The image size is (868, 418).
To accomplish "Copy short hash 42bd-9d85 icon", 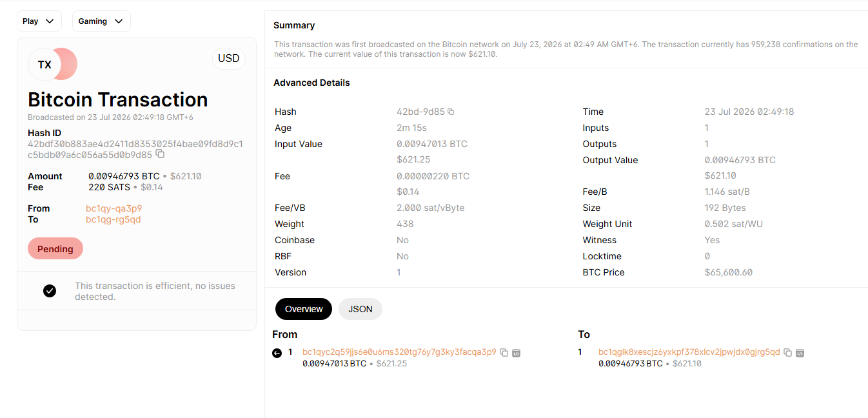I will (451, 112).
